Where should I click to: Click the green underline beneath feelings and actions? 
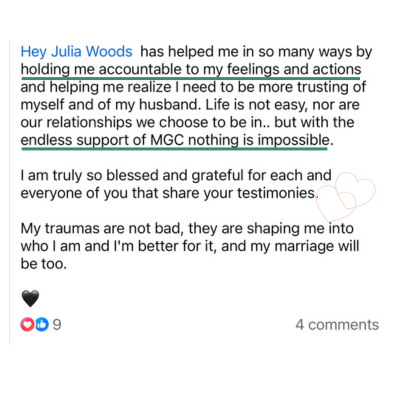pos(191,78)
